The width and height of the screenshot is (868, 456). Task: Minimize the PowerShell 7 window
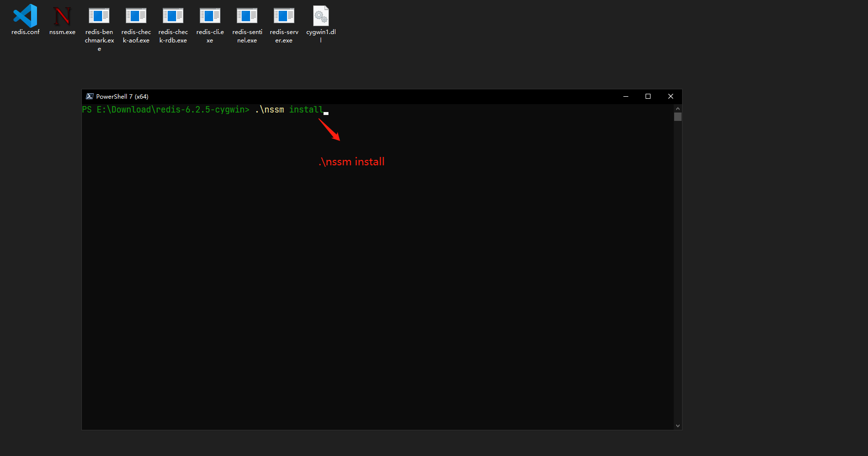(626, 96)
